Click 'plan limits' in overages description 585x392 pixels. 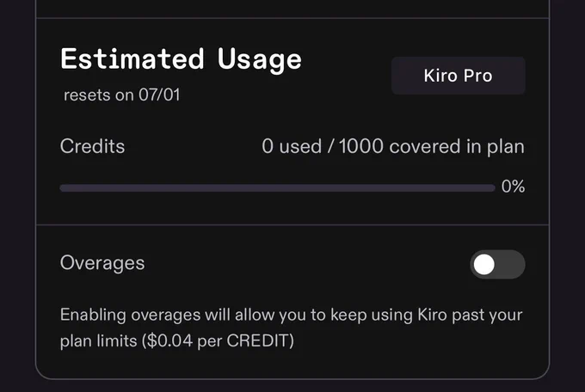tap(98, 341)
